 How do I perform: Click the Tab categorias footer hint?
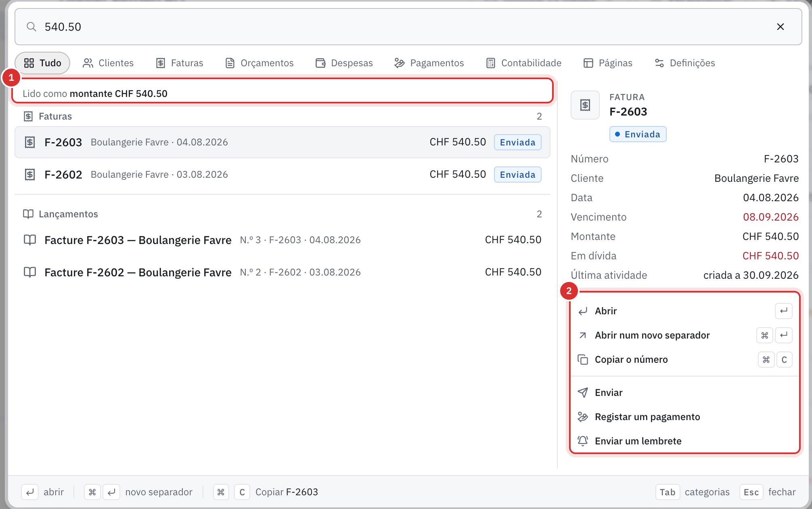click(x=693, y=492)
